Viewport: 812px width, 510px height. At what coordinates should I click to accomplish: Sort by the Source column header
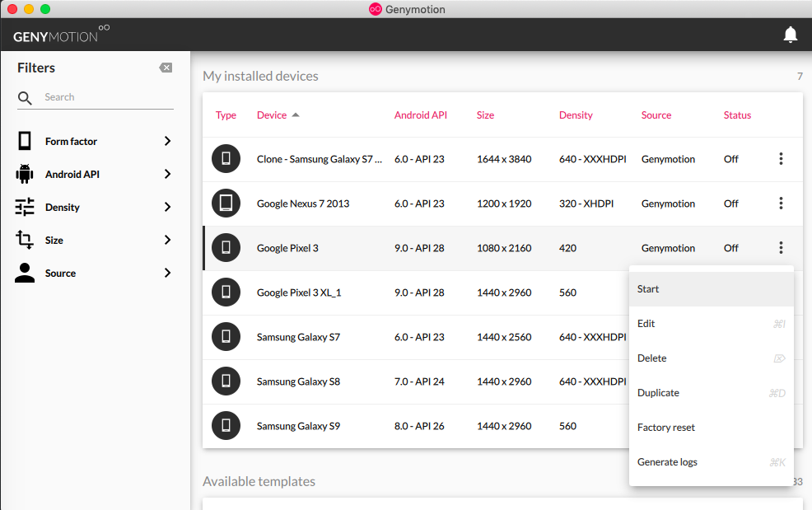coord(656,115)
